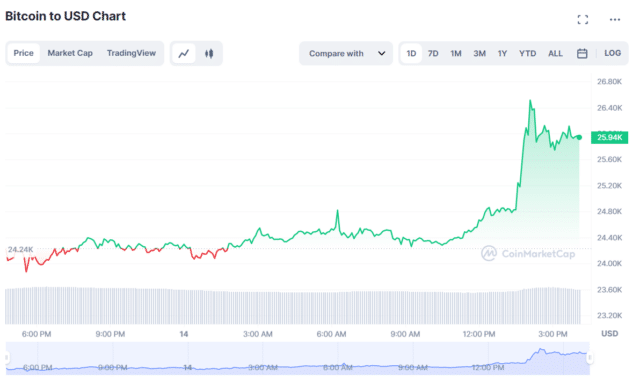Viewport: 640px width, 382px height.
Task: Open the calendar date range picker
Action: point(582,53)
